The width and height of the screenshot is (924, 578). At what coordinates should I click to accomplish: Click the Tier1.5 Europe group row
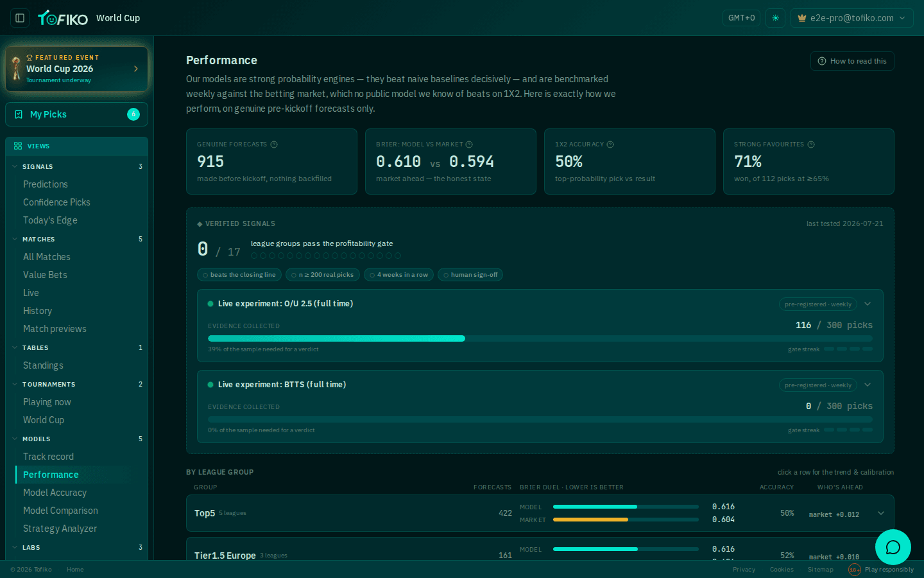pos(540,550)
